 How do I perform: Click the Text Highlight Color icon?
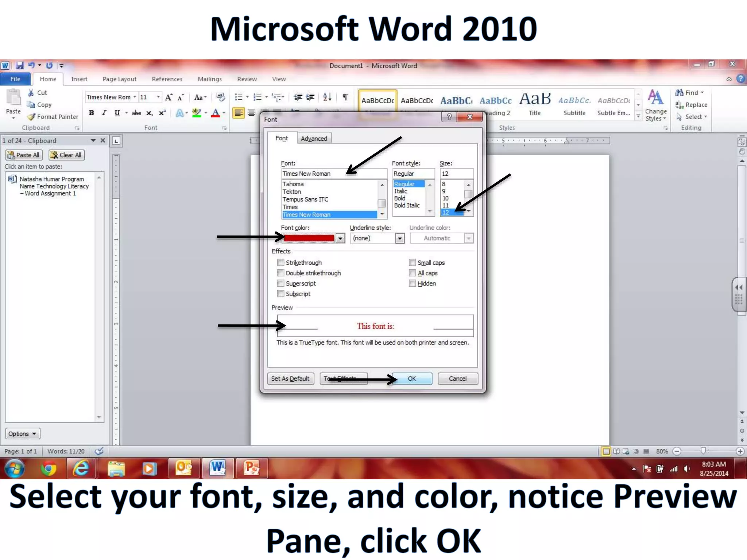click(197, 113)
